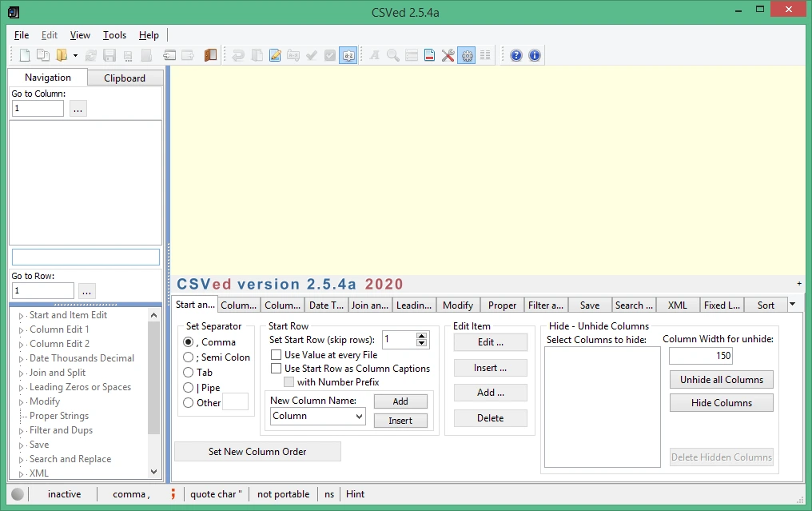Click the grayed checked box icon
The image size is (812, 511).
(x=330, y=55)
